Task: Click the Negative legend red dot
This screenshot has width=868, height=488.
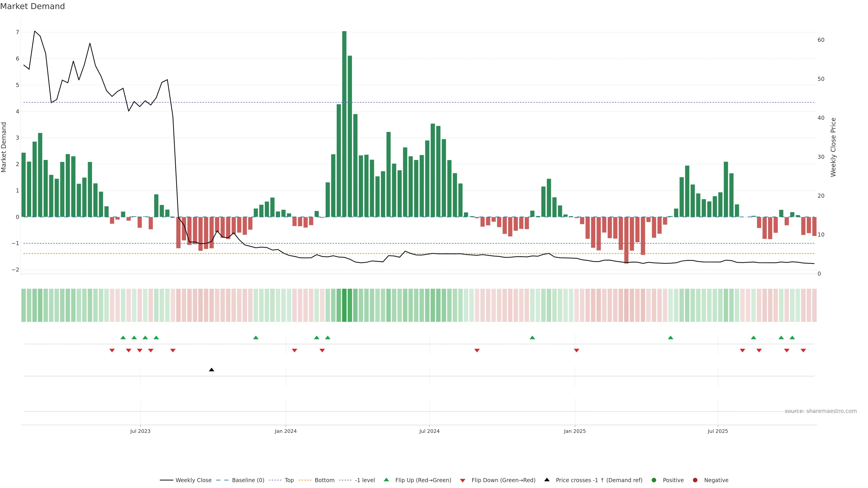Action: (695, 480)
